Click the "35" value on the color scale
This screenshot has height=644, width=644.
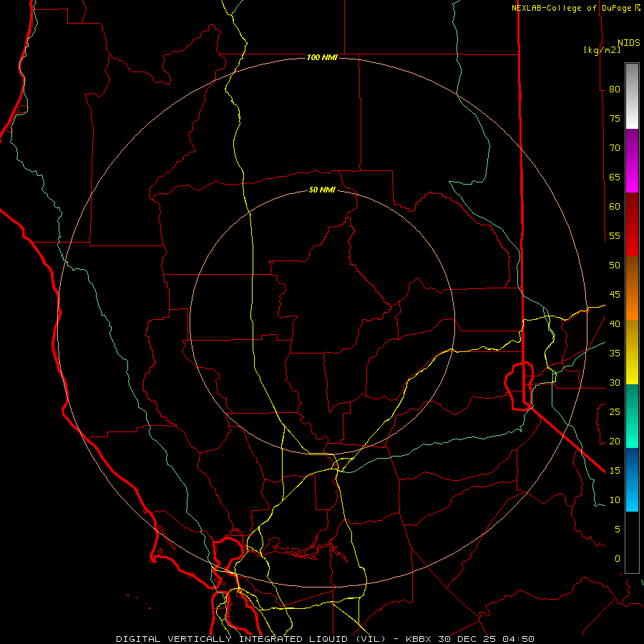click(615, 353)
